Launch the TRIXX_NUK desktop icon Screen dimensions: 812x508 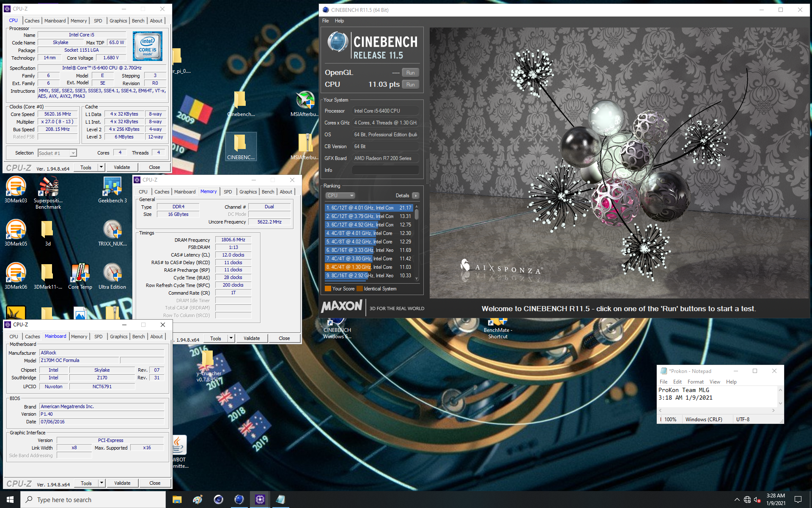(x=112, y=233)
